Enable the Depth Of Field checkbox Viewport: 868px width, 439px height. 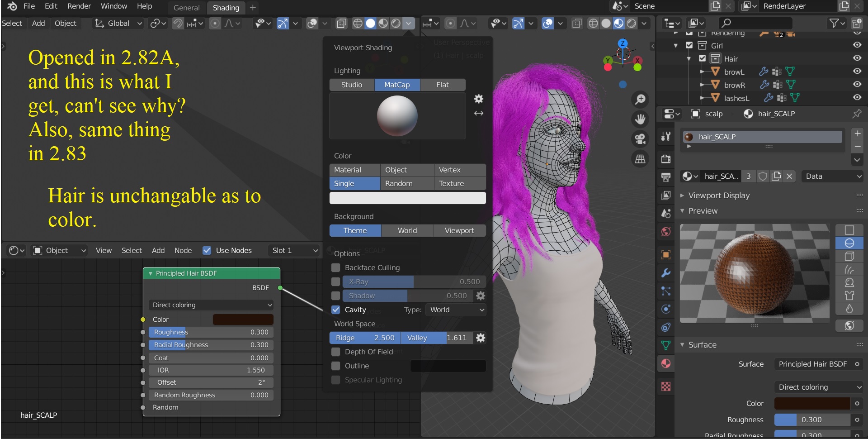[335, 352]
